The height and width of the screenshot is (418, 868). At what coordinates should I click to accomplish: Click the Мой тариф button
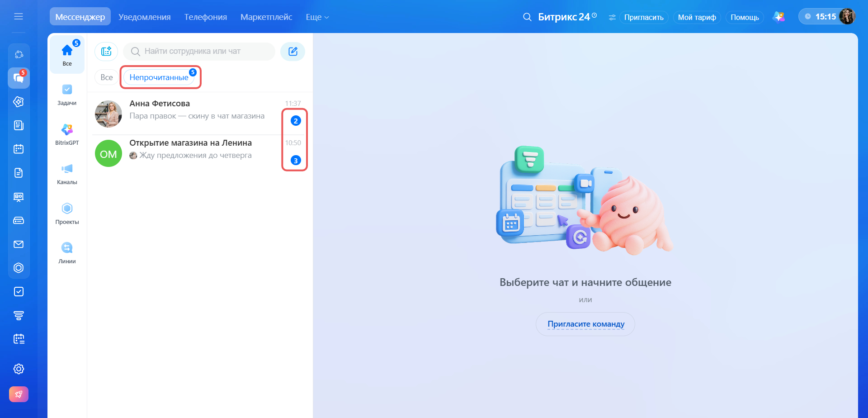(697, 17)
